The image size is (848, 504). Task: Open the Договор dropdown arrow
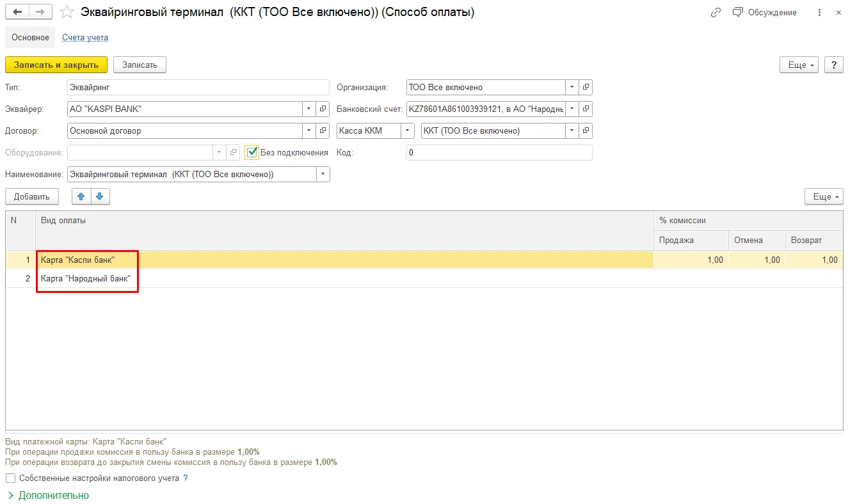click(309, 131)
